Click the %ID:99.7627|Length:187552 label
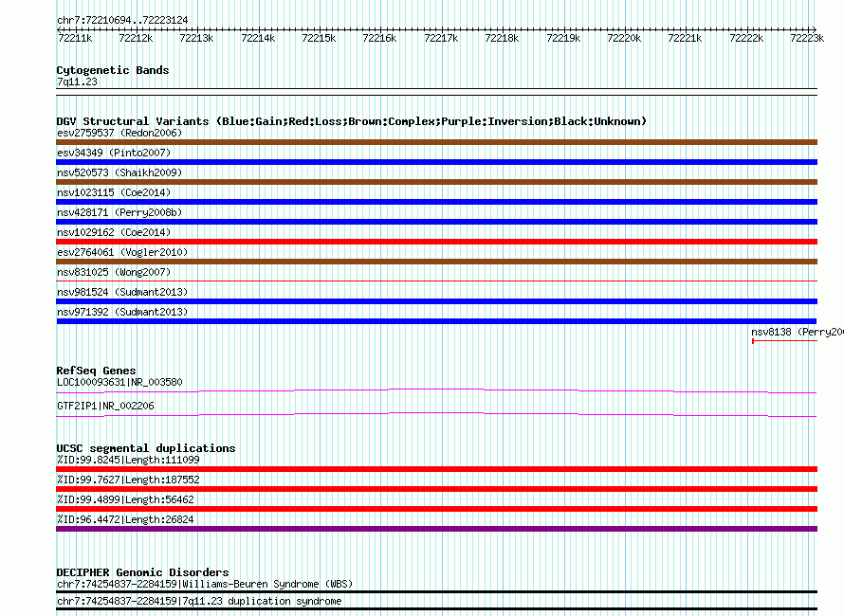Image resolution: width=844 pixels, height=616 pixels. click(128, 480)
